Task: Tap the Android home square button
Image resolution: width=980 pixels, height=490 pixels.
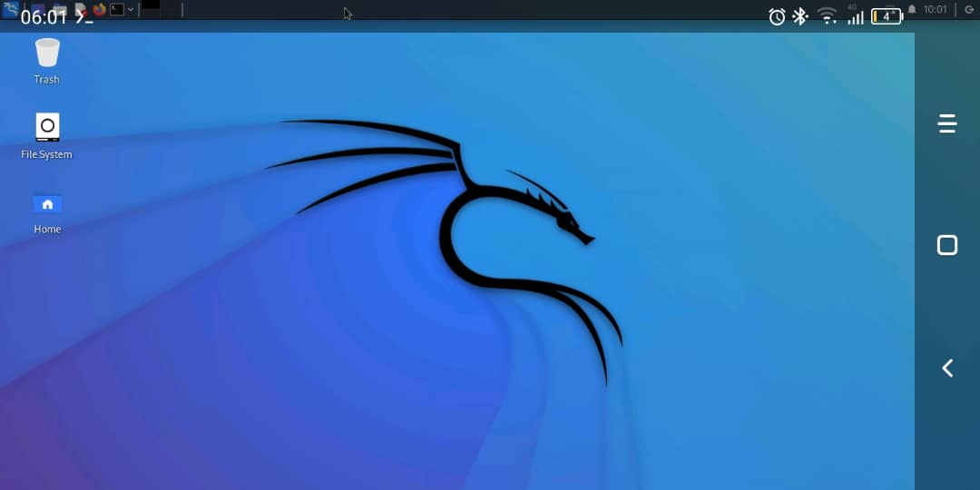Action: (947, 245)
